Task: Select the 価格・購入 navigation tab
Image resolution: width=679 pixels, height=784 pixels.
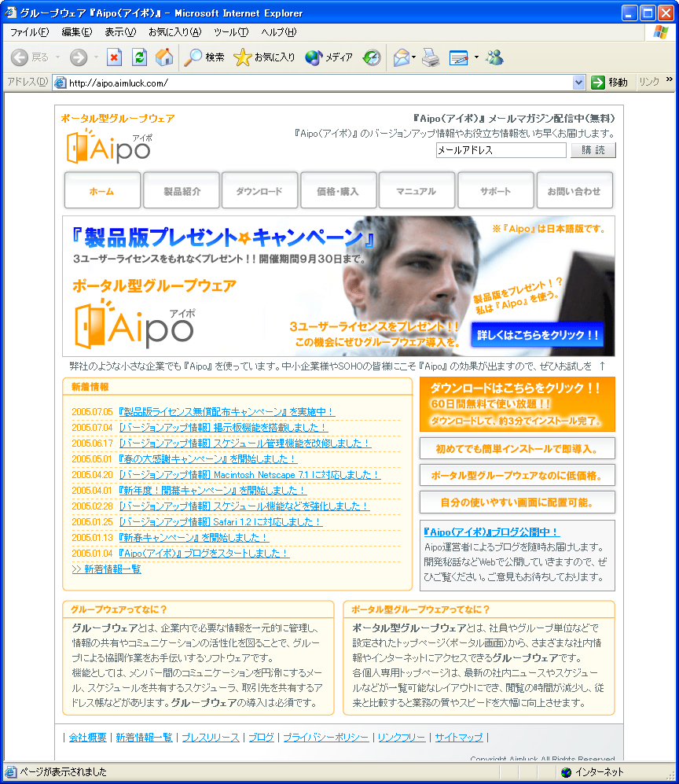Action: tap(338, 190)
